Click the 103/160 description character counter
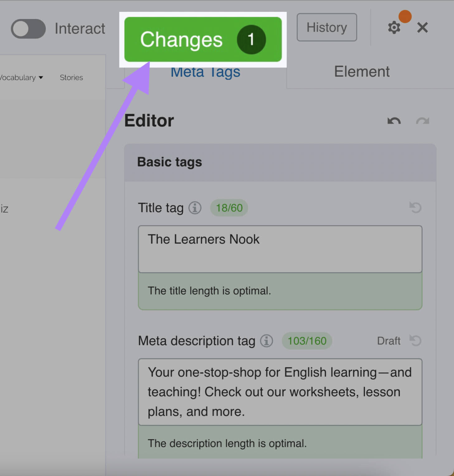The height and width of the screenshot is (476, 454). 307,341
